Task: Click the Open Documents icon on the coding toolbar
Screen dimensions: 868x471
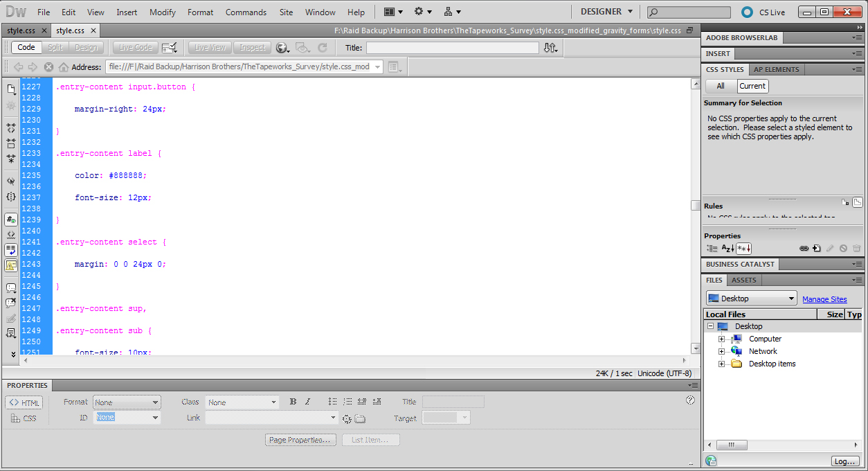Action: 11,89
